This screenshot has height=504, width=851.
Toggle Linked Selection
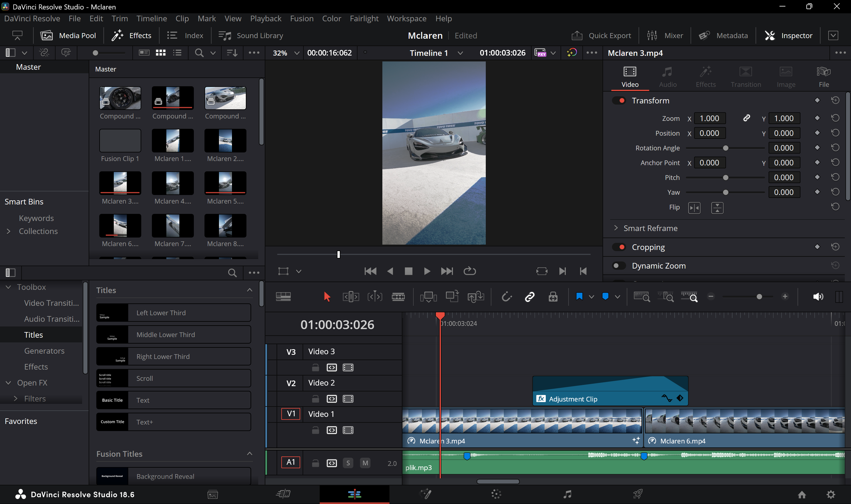pos(530,297)
